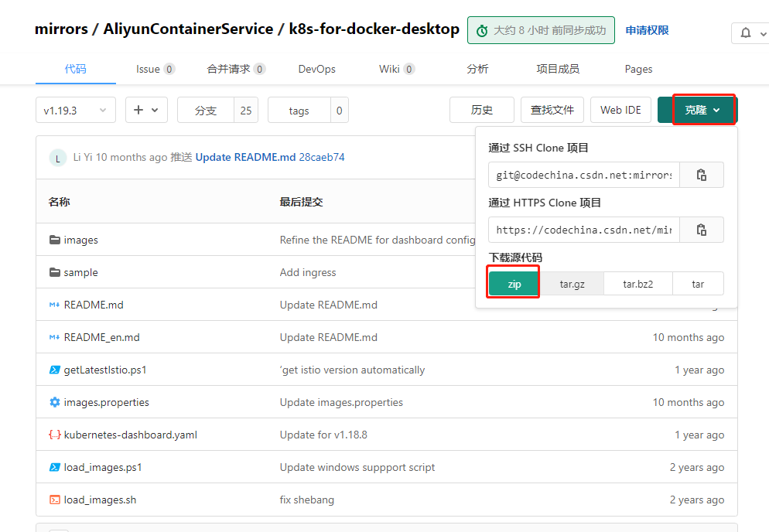769x532 pixels.
Task: Open the sample folder
Action: coord(81,272)
